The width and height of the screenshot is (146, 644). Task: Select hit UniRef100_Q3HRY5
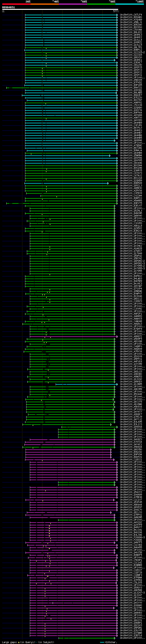(131, 170)
